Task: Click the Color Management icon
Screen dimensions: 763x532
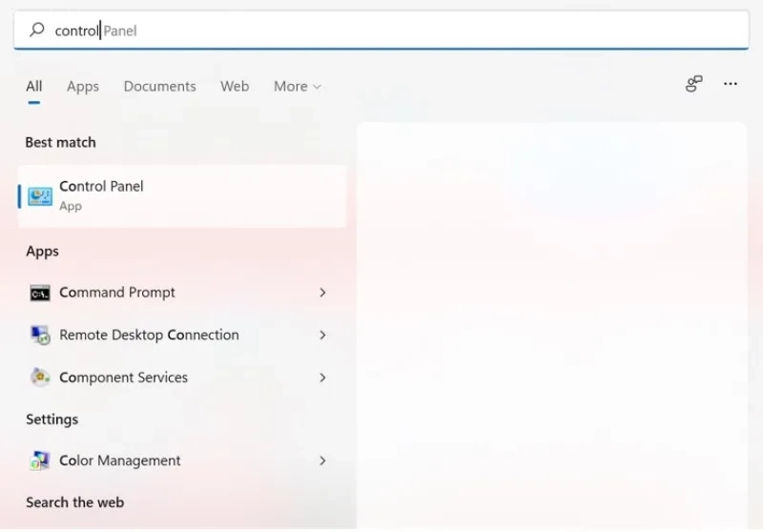Action: click(40, 460)
